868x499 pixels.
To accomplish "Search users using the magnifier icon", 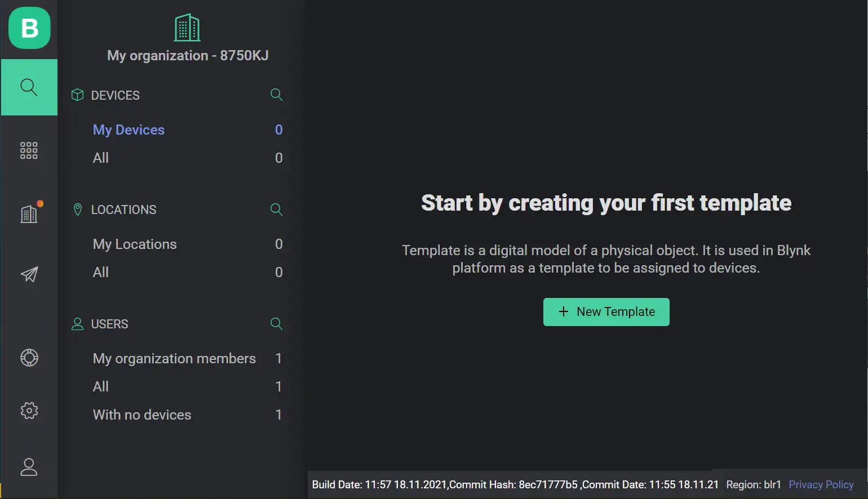I will click(276, 324).
